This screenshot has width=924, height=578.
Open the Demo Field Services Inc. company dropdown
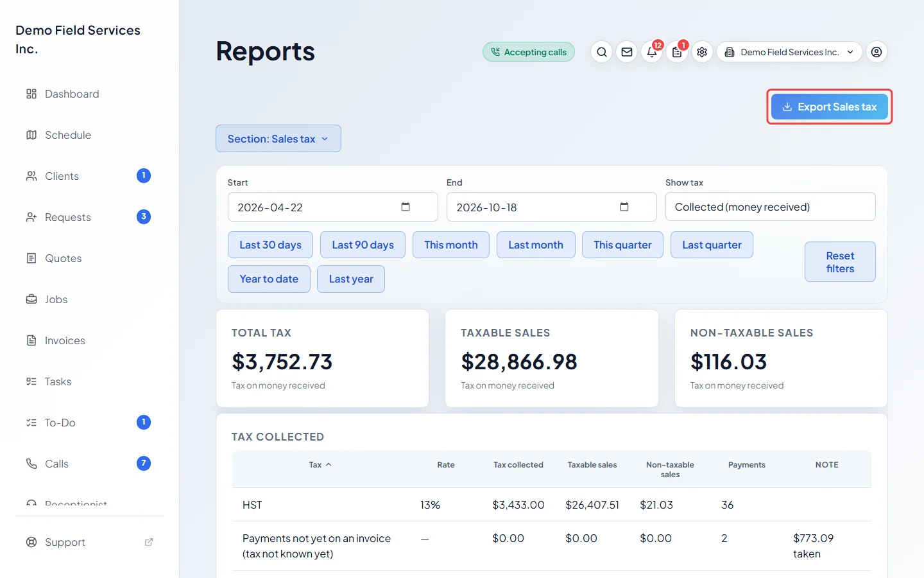[x=789, y=52]
